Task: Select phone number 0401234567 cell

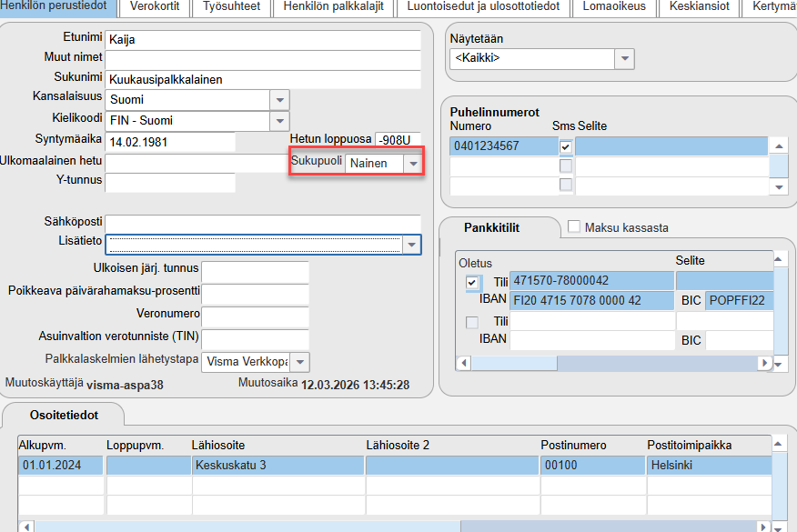Action: (504, 146)
